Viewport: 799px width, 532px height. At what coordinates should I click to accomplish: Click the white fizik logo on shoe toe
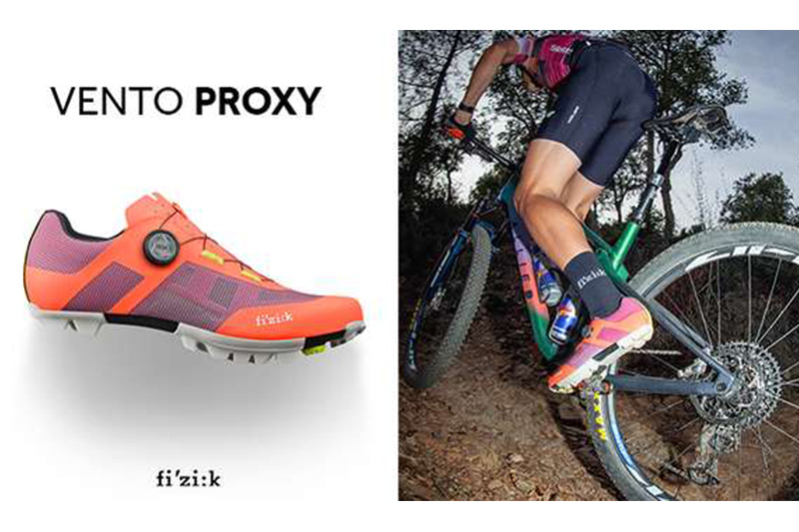coord(274,318)
